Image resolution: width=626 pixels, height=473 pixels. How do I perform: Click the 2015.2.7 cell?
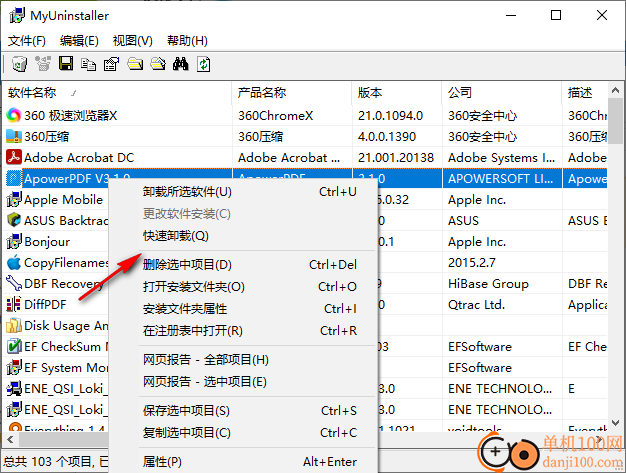(x=471, y=263)
